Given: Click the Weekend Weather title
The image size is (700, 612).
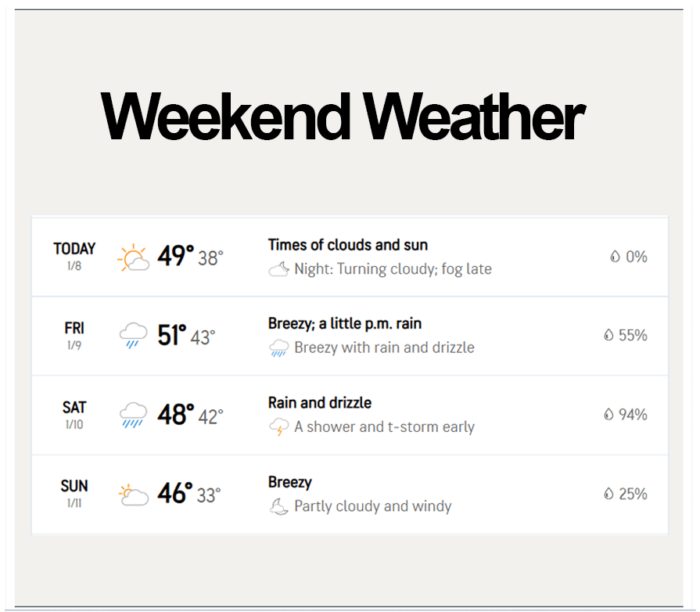Looking at the screenshot, I should click(x=343, y=117).
